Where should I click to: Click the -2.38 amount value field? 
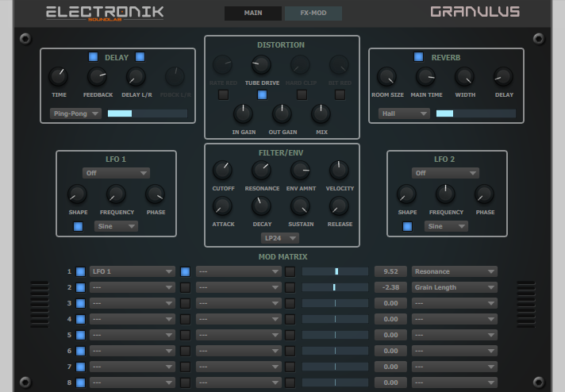pyautogui.click(x=390, y=287)
